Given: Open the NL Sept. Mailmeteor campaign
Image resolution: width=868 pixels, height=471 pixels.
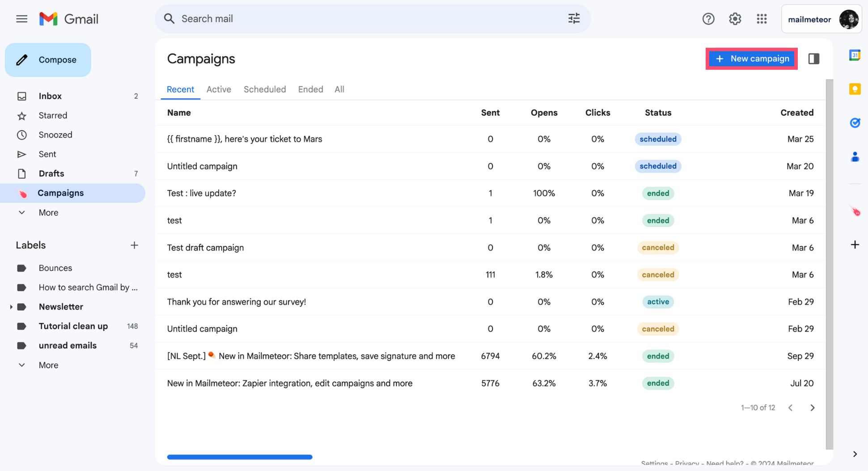Looking at the screenshot, I should tap(490, 356).
